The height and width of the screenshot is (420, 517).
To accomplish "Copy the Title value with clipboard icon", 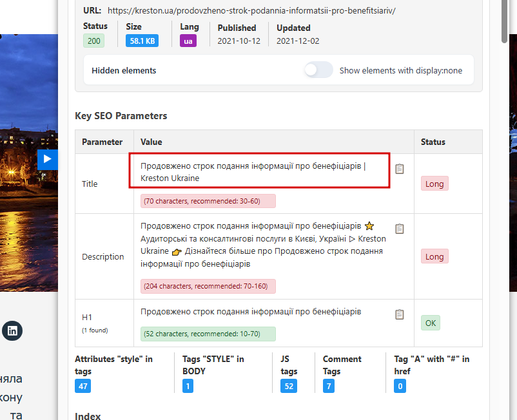I will pos(399,169).
